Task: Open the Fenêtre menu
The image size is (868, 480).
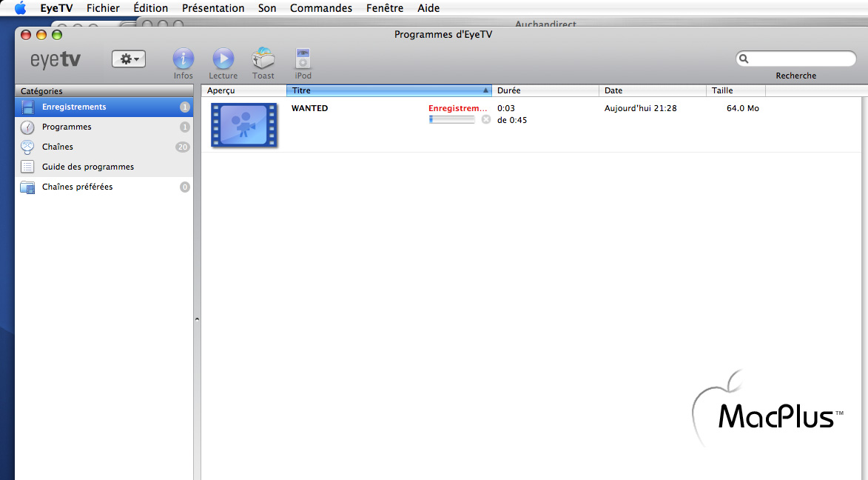Action: tap(385, 7)
